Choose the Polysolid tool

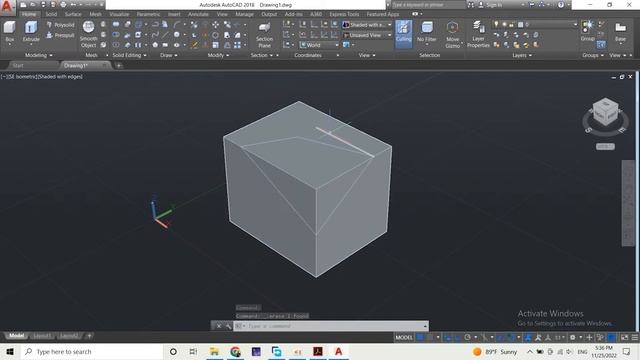coord(61,25)
